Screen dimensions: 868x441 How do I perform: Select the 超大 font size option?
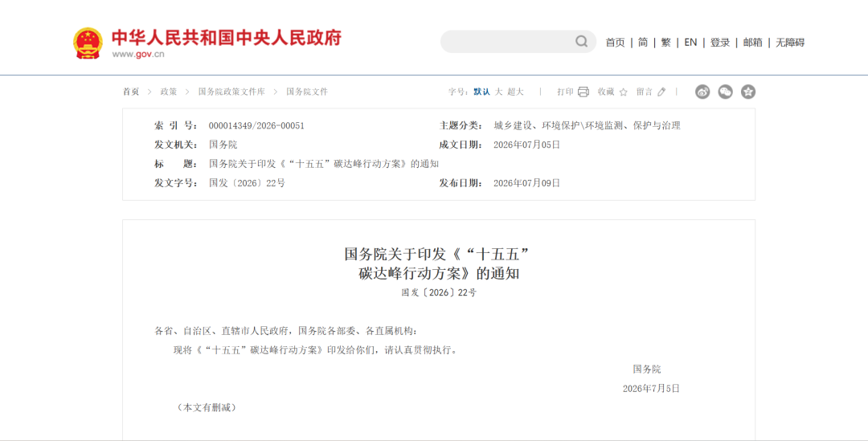click(x=515, y=92)
